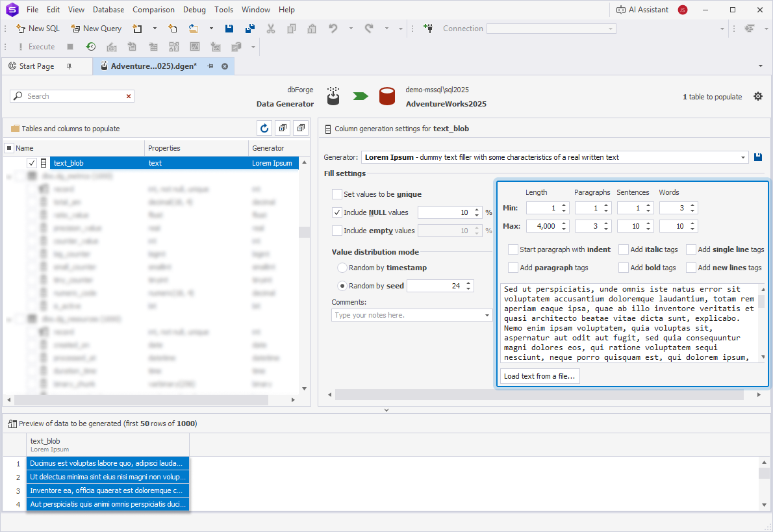Open the Comparison menu
773x532 pixels.
(x=153, y=9)
